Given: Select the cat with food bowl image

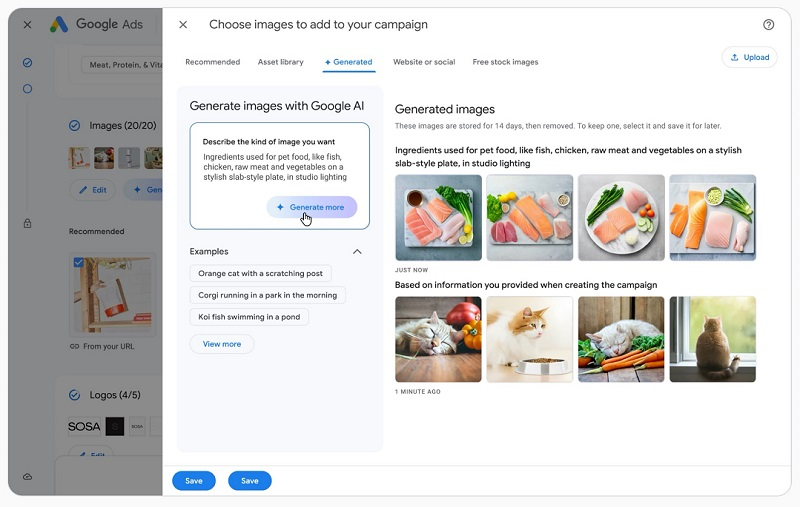Looking at the screenshot, I should [530, 339].
